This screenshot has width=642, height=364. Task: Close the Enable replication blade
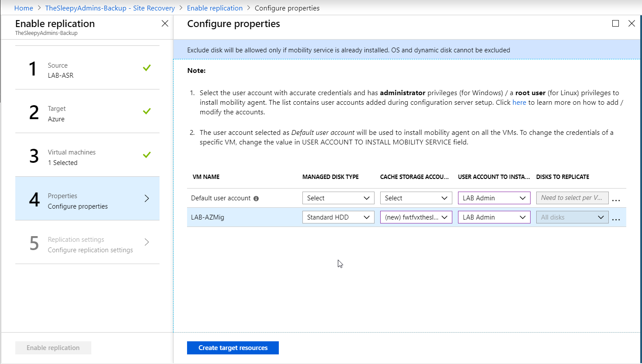(165, 24)
